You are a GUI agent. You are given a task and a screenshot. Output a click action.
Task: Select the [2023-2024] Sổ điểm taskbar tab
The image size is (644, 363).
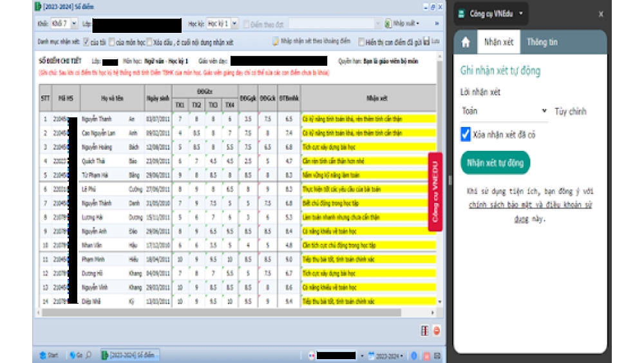(x=130, y=355)
